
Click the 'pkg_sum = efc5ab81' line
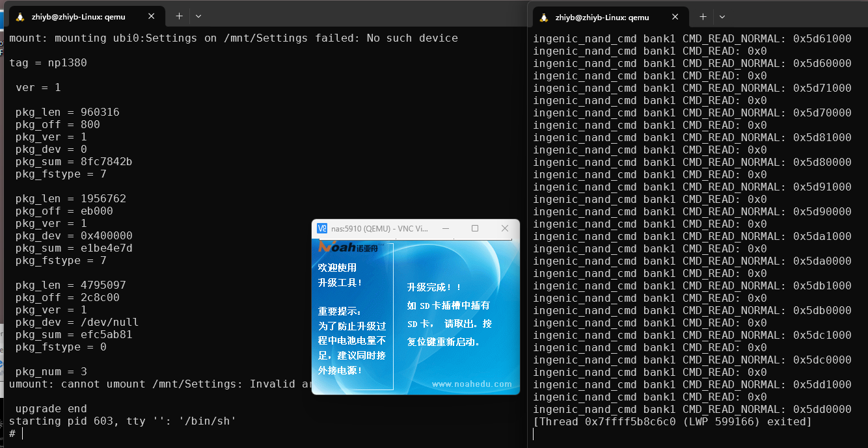coord(74,335)
